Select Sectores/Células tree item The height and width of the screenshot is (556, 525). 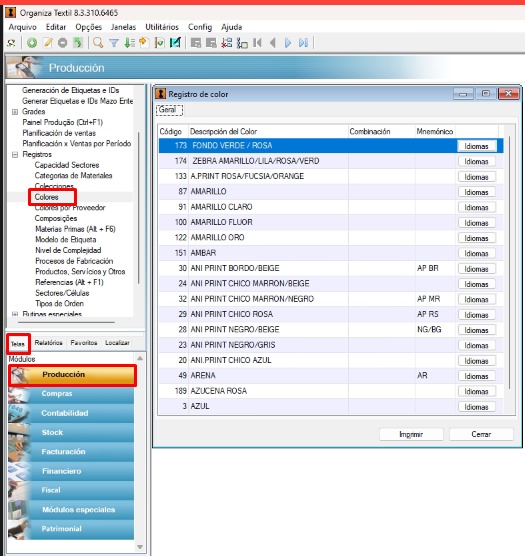[x=62, y=293]
